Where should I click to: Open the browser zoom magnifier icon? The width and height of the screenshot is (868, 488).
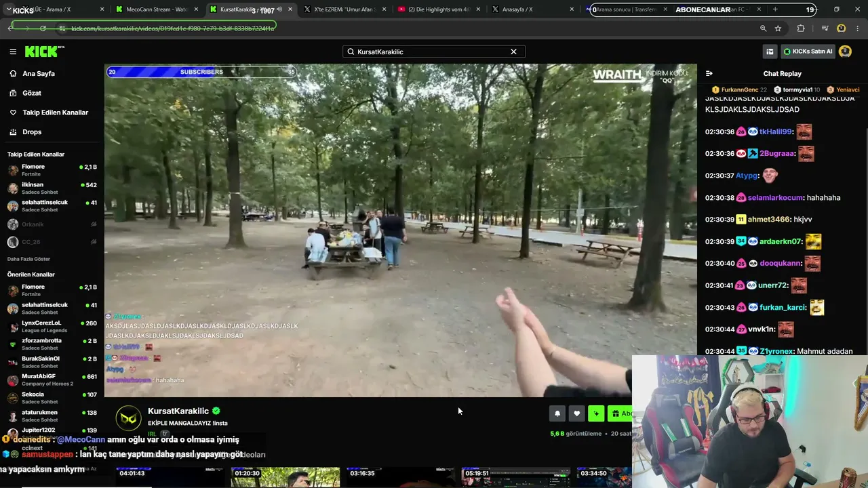763,28
